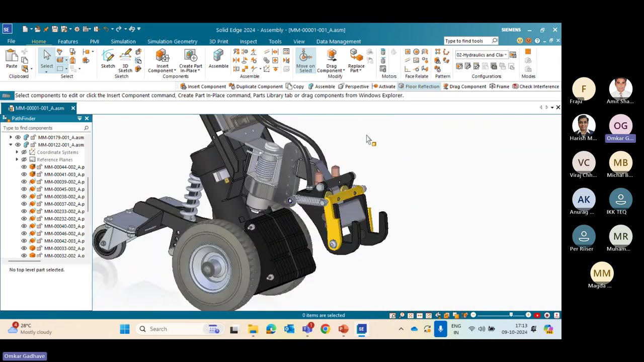Click the Activate quick command

point(383,86)
